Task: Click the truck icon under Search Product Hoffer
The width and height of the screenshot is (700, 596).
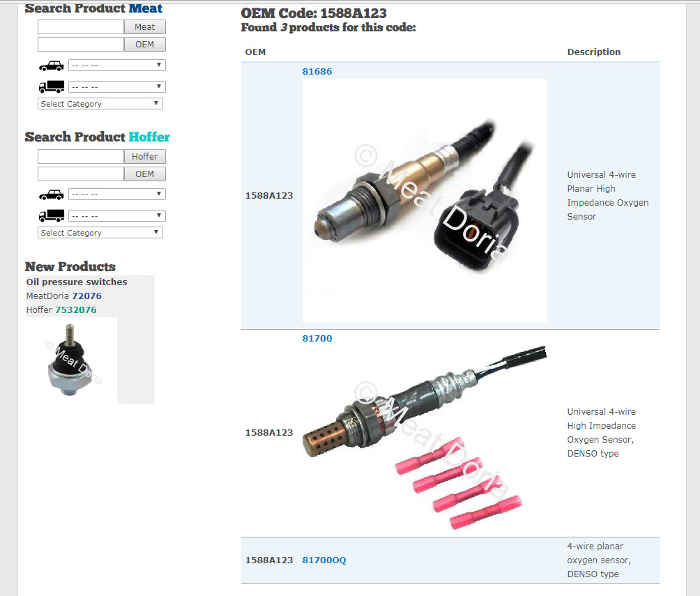Action: tap(52, 215)
